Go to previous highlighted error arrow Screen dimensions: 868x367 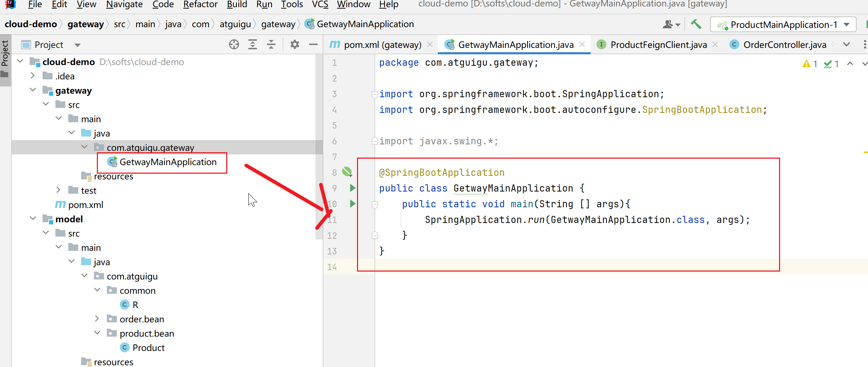point(850,64)
